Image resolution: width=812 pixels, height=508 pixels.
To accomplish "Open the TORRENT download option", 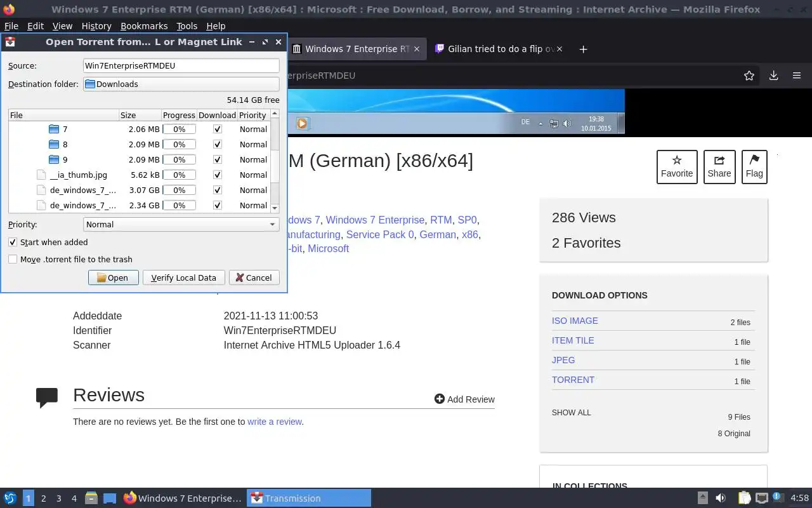I will 573,380.
